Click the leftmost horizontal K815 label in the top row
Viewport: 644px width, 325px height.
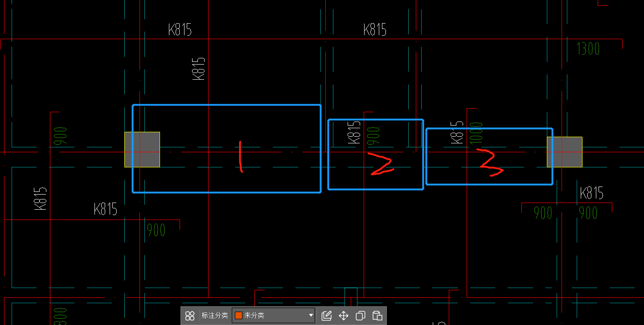(180, 30)
